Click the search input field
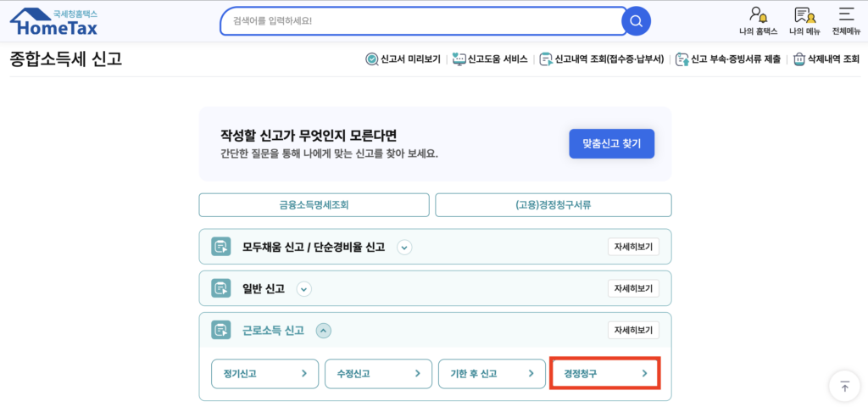The width and height of the screenshot is (868, 407). (x=421, y=20)
